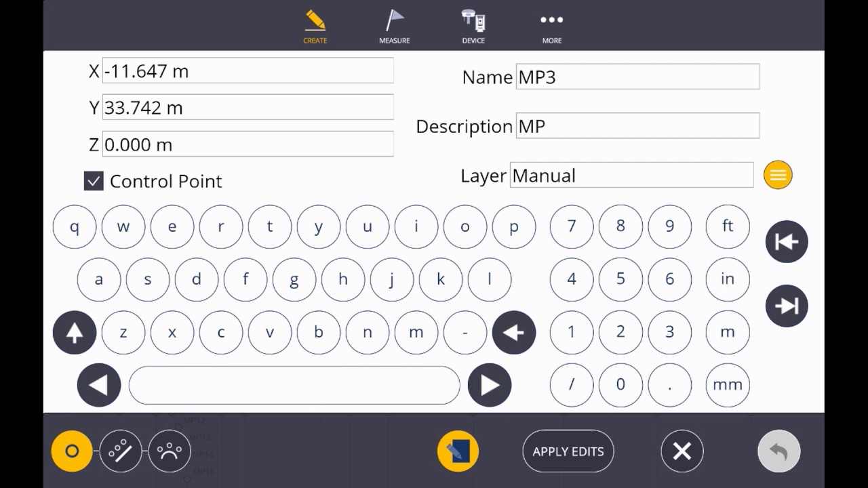
Task: Open the layer list button beside Manual
Action: click(778, 176)
